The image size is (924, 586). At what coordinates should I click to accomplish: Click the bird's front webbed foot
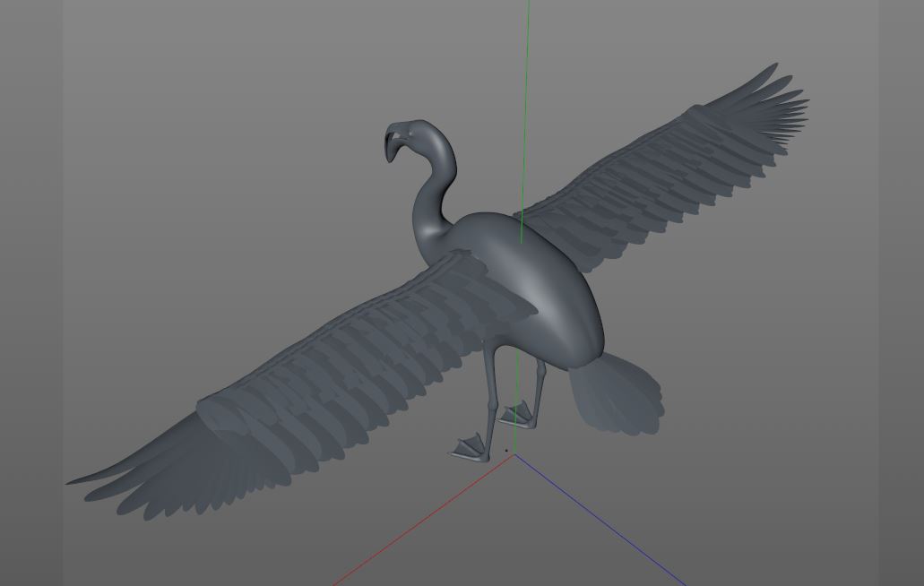pyautogui.click(x=470, y=448)
